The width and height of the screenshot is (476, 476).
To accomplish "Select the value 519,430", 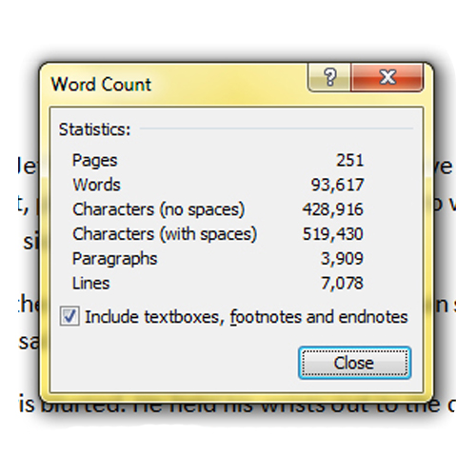I will click(x=332, y=234).
